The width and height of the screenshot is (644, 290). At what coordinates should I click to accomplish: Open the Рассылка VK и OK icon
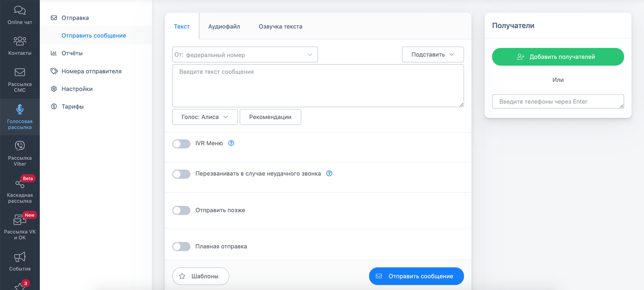tap(20, 220)
